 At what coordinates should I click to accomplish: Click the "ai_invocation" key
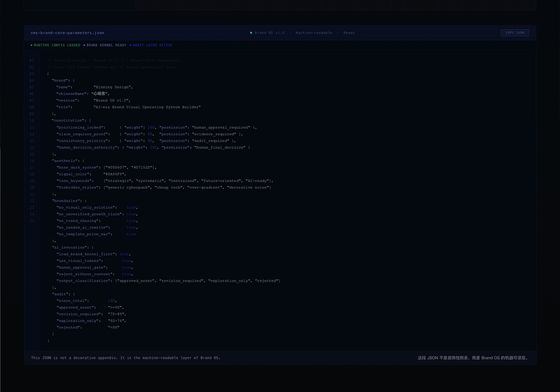tap(69, 247)
